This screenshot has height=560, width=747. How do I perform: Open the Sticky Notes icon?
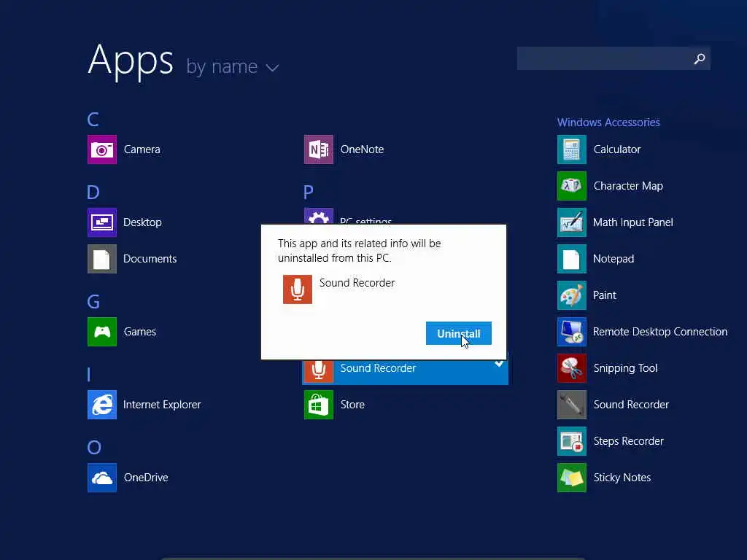[572, 478]
